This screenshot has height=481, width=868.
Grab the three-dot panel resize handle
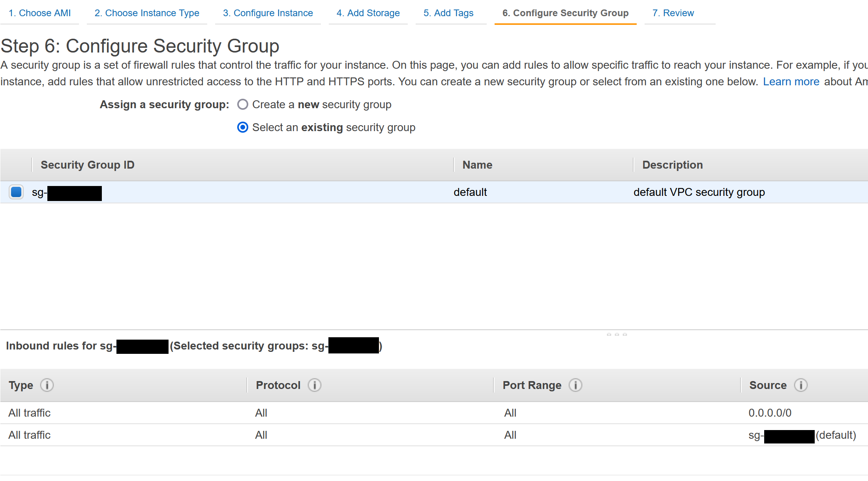click(617, 334)
